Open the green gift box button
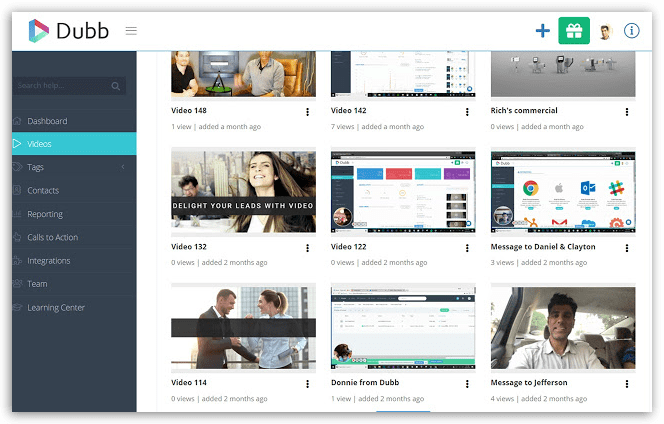The height and width of the screenshot is (424, 664). [573, 31]
